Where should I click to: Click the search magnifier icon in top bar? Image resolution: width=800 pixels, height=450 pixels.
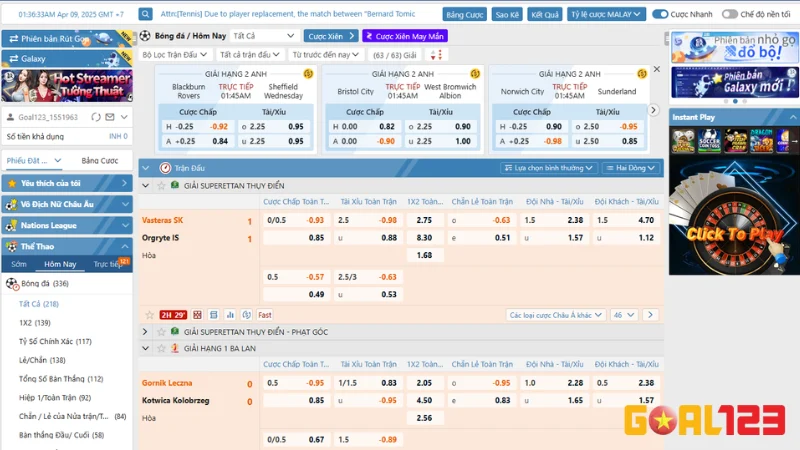point(146,15)
